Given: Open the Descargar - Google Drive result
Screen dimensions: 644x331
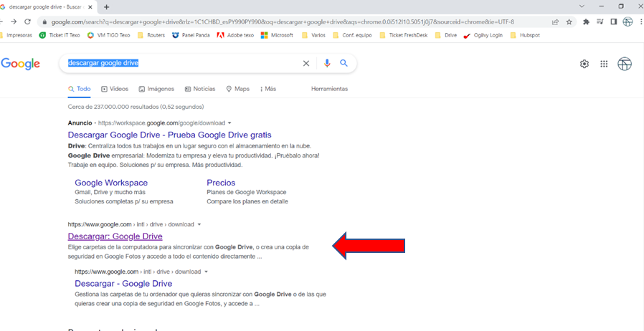Looking at the screenshot, I should pos(123,284).
